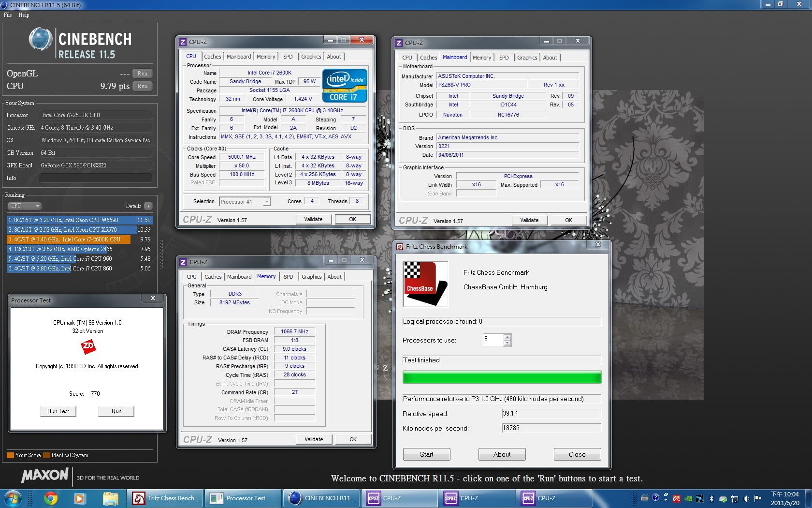Click the brown Identical System legend swatch
Image resolution: width=812 pixels, height=508 pixels.
[x=46, y=455]
